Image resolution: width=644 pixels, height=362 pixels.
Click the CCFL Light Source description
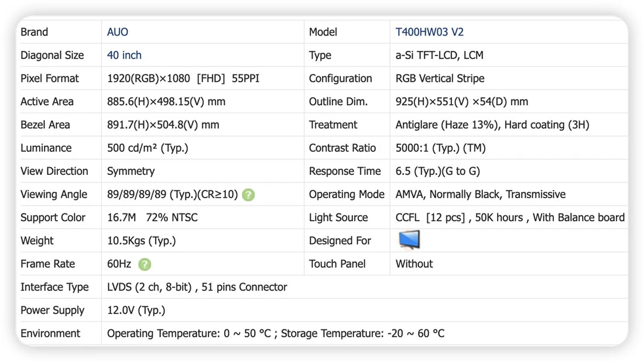pos(510,218)
